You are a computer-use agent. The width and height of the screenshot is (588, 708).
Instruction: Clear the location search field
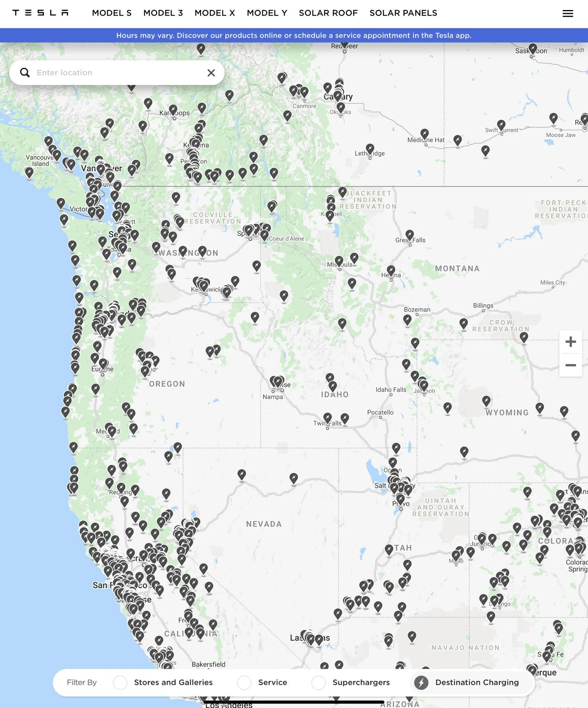pyautogui.click(x=211, y=73)
